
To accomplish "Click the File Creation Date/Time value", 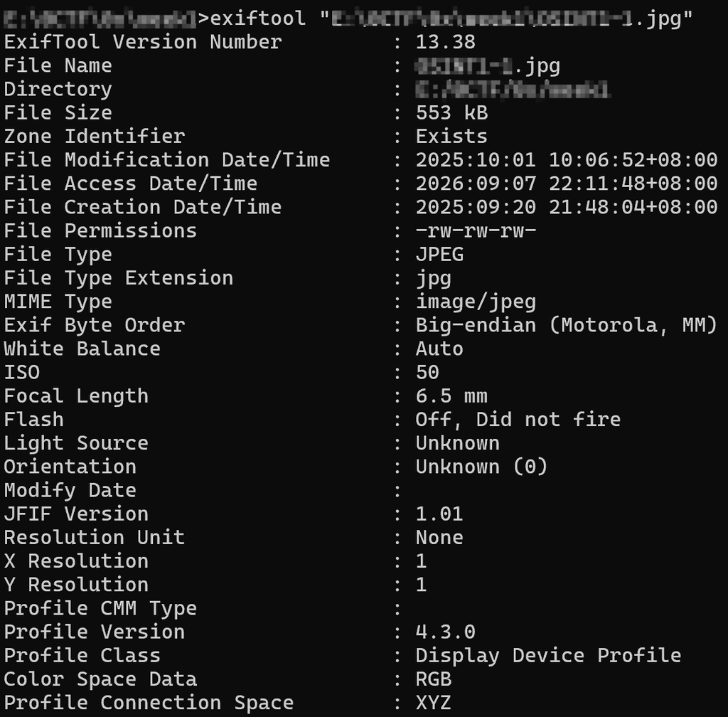I will (x=567, y=207).
